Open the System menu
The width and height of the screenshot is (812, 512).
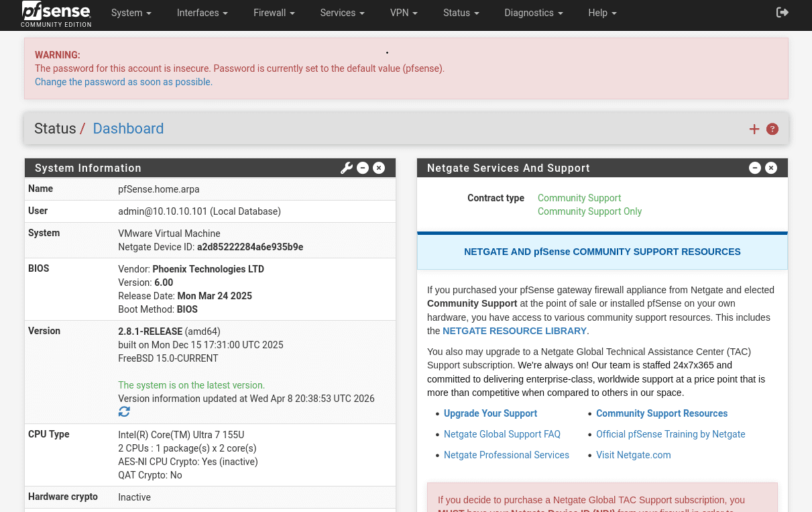click(131, 13)
